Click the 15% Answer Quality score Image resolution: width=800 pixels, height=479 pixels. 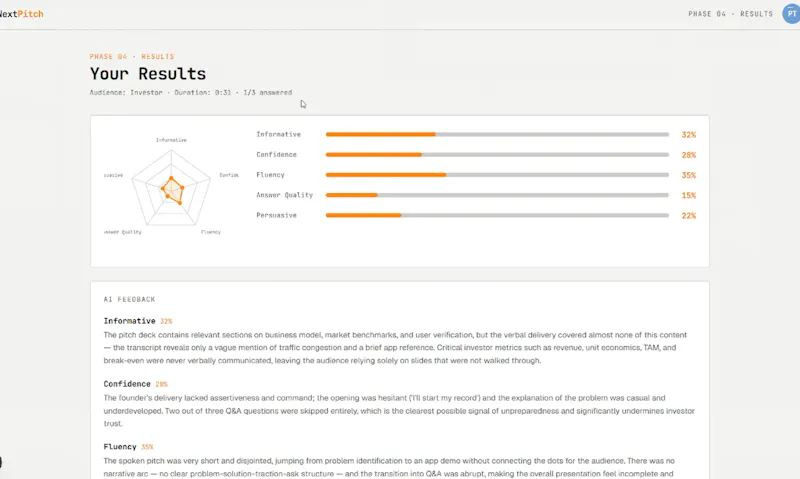689,195
